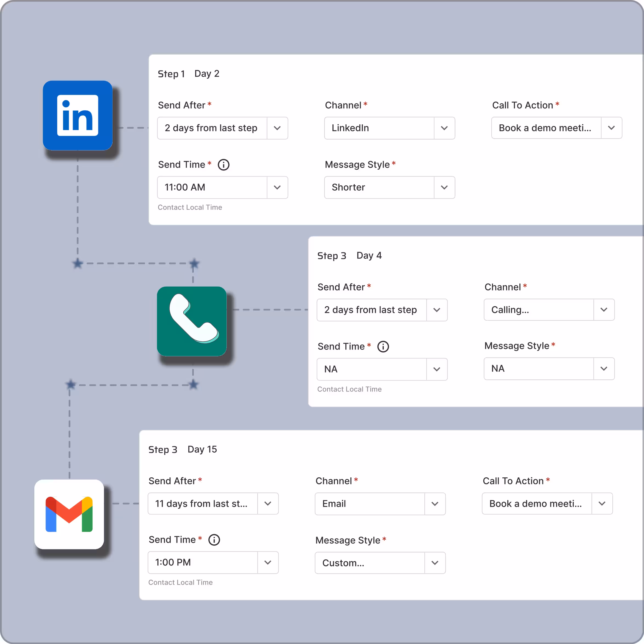Click star marker directly below phone icon
Screen dimensions: 644x644
[x=193, y=385]
